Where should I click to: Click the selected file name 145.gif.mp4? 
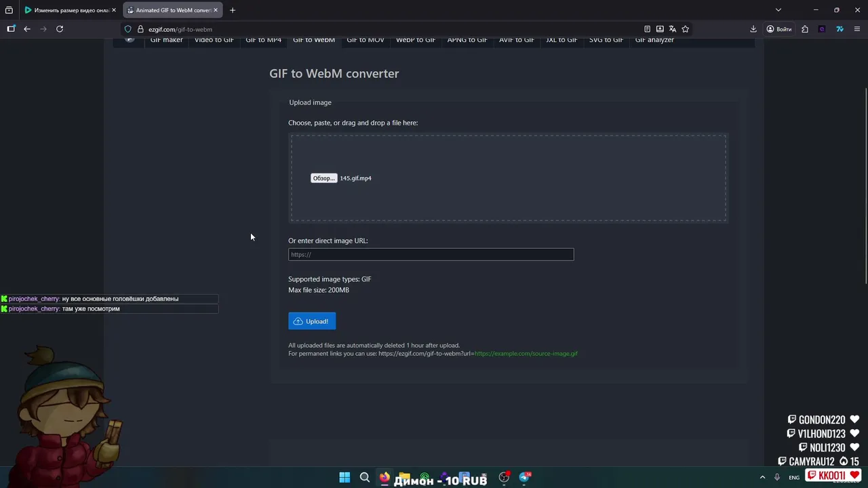point(355,178)
